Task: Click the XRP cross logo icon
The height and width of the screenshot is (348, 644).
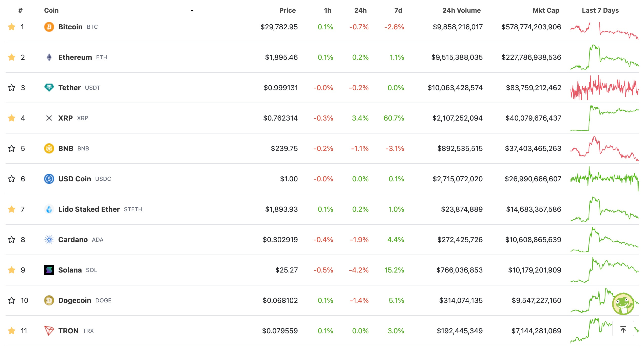Action: (x=49, y=118)
